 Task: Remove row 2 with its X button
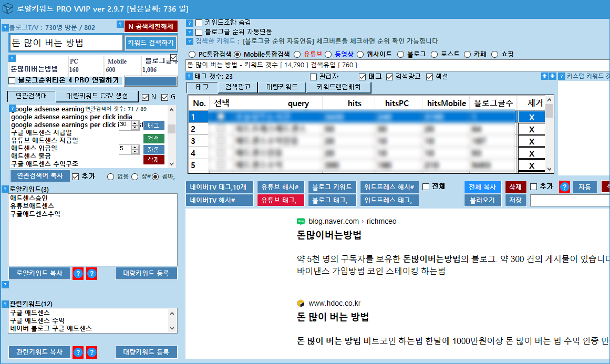531,130
